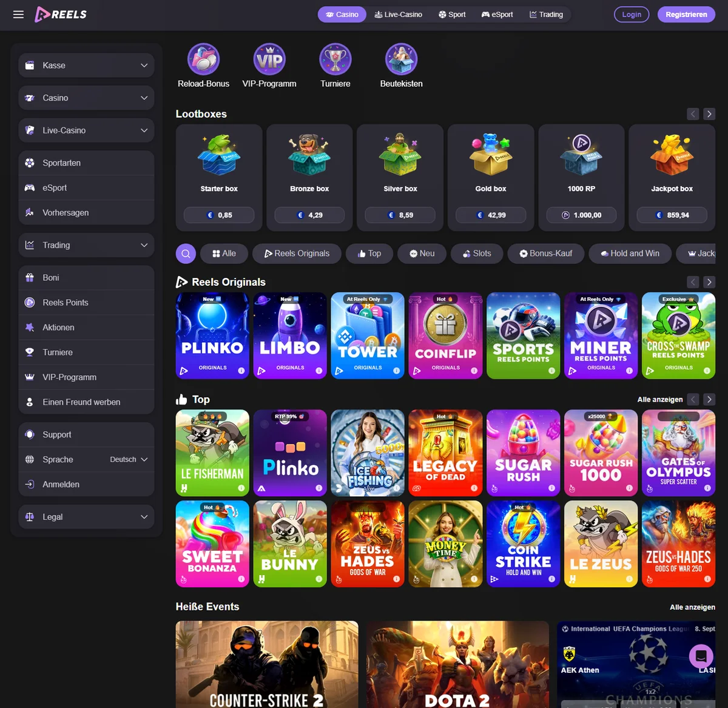Open the Gates of Olympus game card

point(678,453)
